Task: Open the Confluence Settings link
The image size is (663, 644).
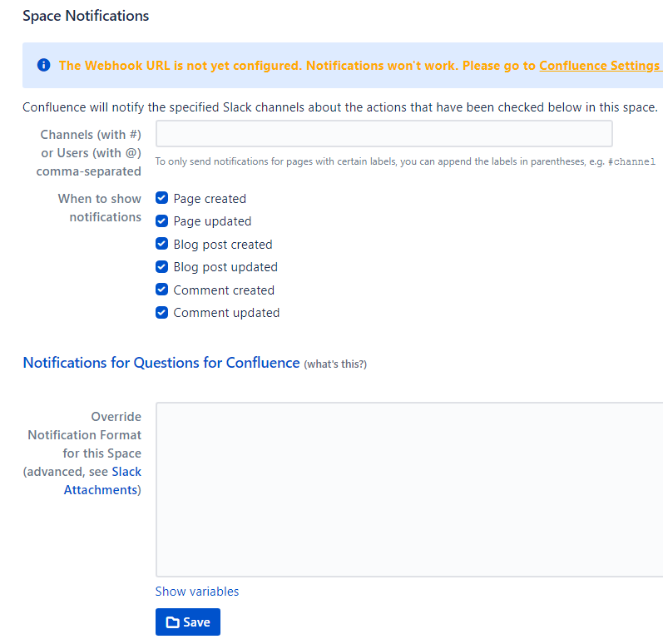Action: click(599, 66)
